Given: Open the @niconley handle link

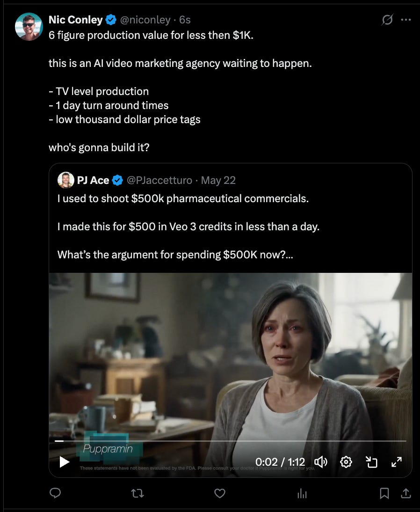Looking at the screenshot, I should coord(145,20).
